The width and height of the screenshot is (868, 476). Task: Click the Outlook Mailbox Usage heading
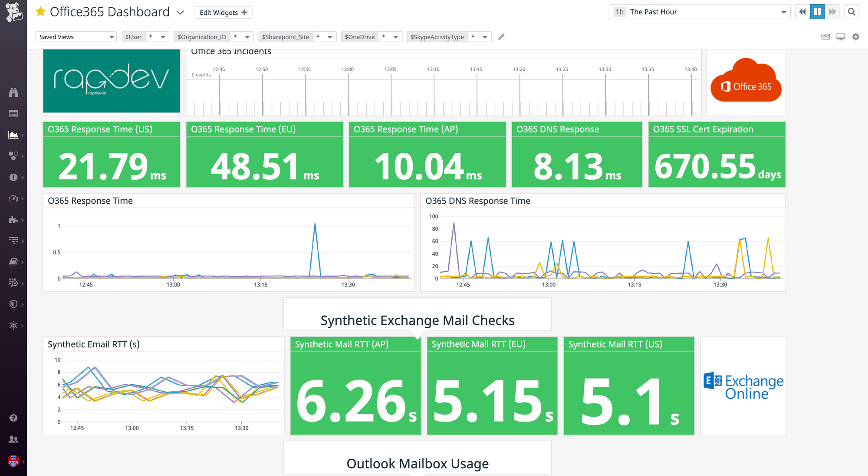(x=418, y=464)
